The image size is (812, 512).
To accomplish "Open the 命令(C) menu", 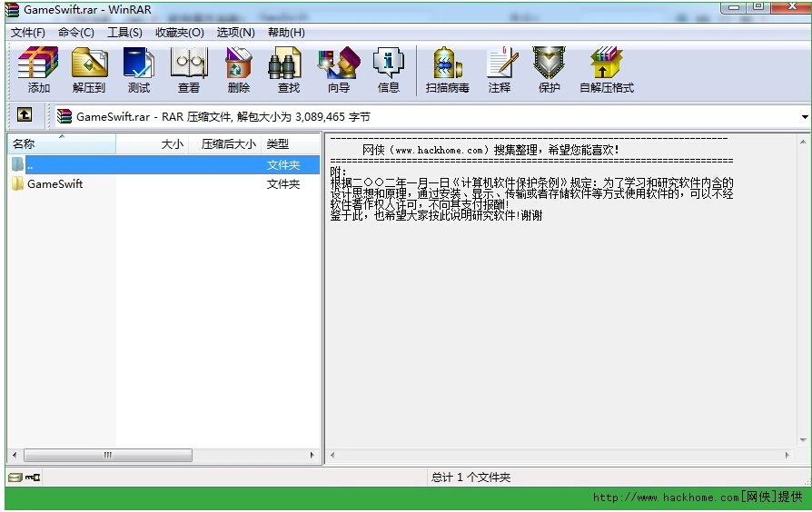I will [x=76, y=33].
